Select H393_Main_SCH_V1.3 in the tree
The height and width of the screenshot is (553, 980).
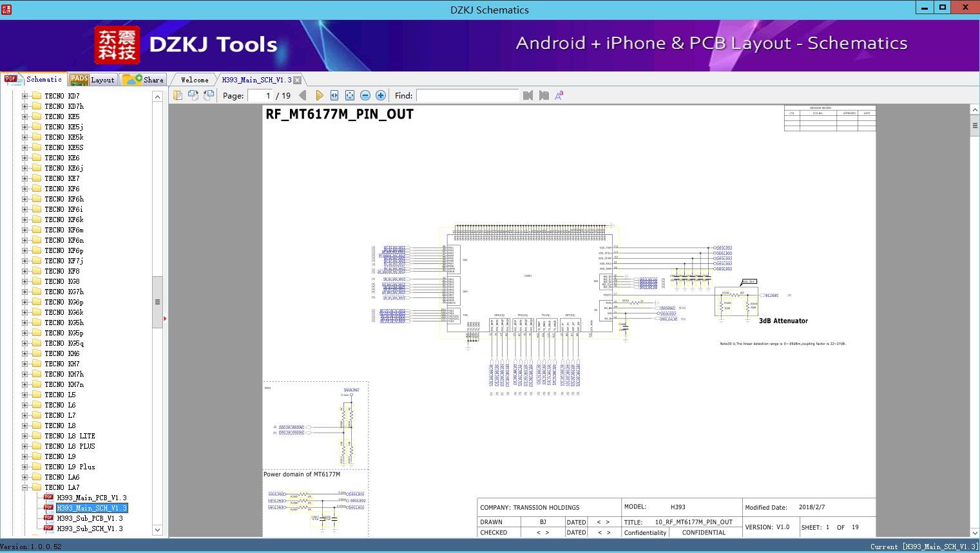coord(91,508)
